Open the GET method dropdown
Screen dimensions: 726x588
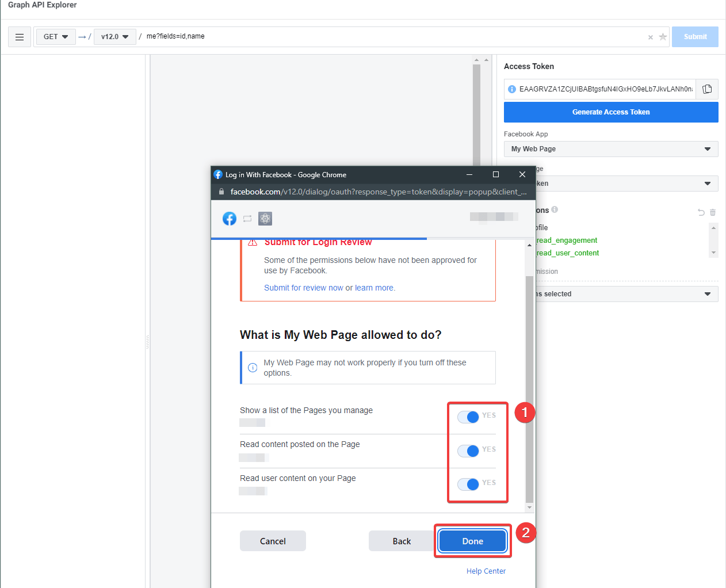pos(56,37)
